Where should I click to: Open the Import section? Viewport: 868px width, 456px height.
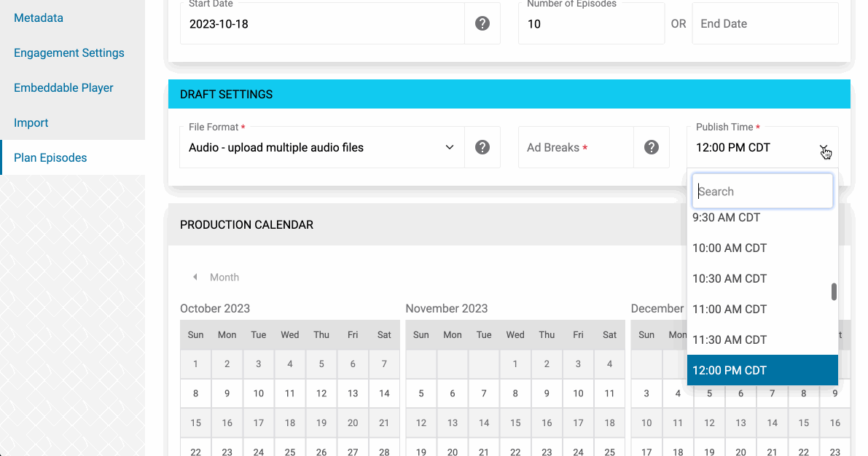tap(31, 122)
